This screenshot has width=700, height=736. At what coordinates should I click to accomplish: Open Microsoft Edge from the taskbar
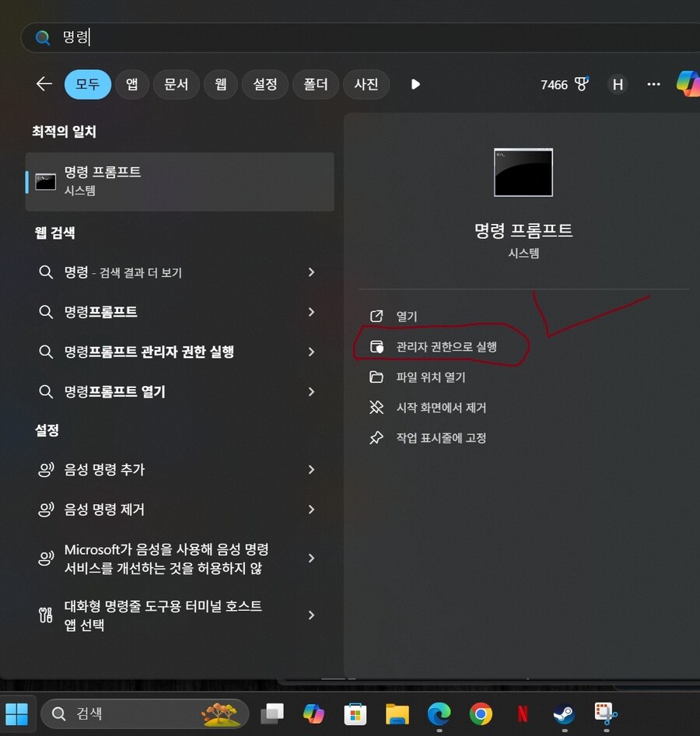pyautogui.click(x=439, y=713)
